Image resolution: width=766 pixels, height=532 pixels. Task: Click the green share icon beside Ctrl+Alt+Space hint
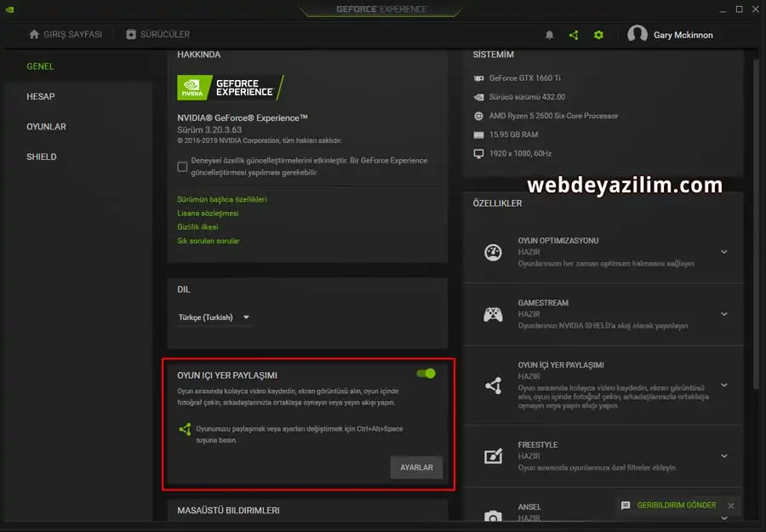[185, 429]
